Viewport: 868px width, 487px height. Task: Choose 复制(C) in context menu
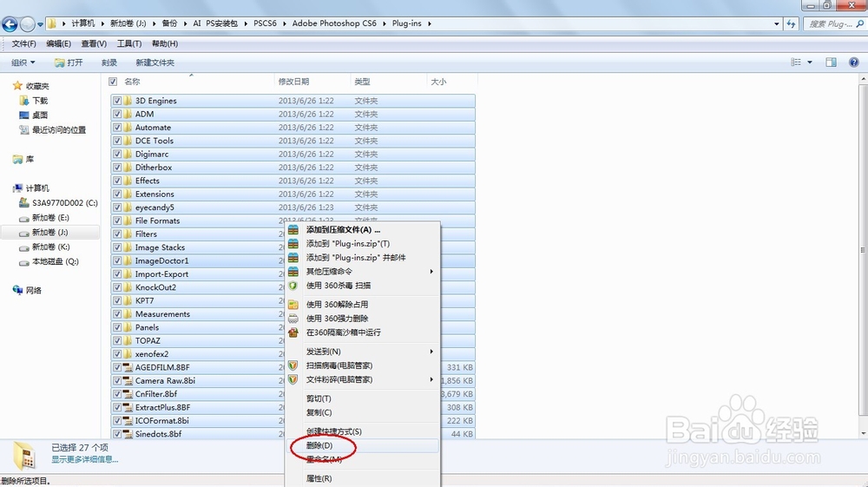click(x=319, y=412)
